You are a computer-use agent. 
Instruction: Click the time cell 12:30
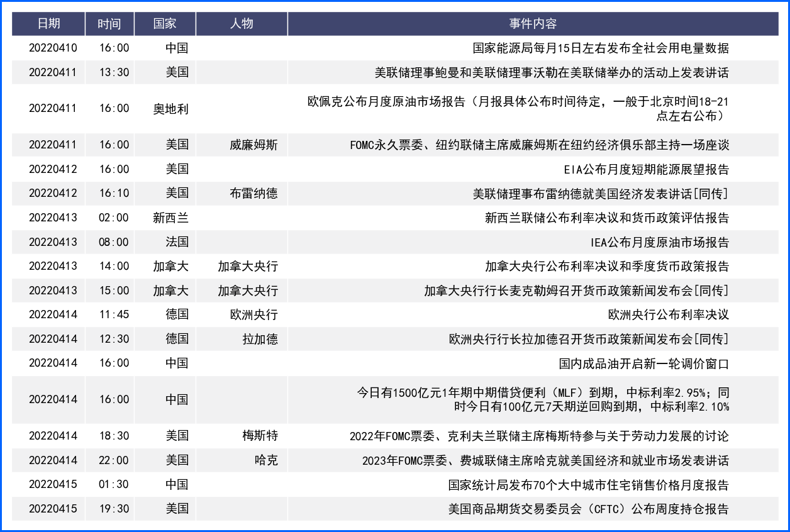click(x=114, y=339)
